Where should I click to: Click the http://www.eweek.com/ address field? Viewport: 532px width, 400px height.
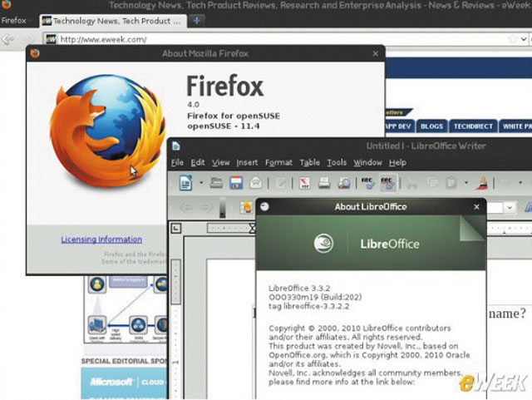[x=103, y=40]
